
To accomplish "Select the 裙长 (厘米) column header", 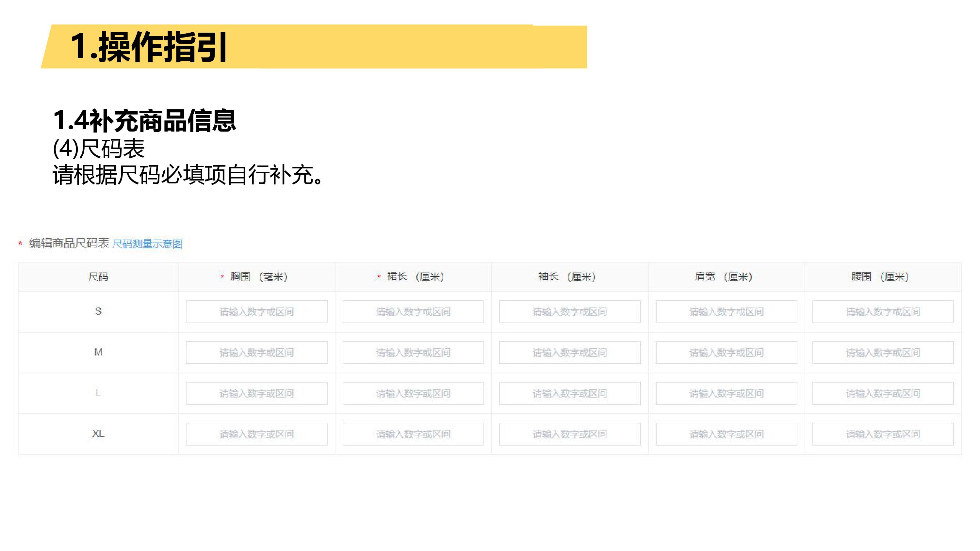I will pos(413,277).
